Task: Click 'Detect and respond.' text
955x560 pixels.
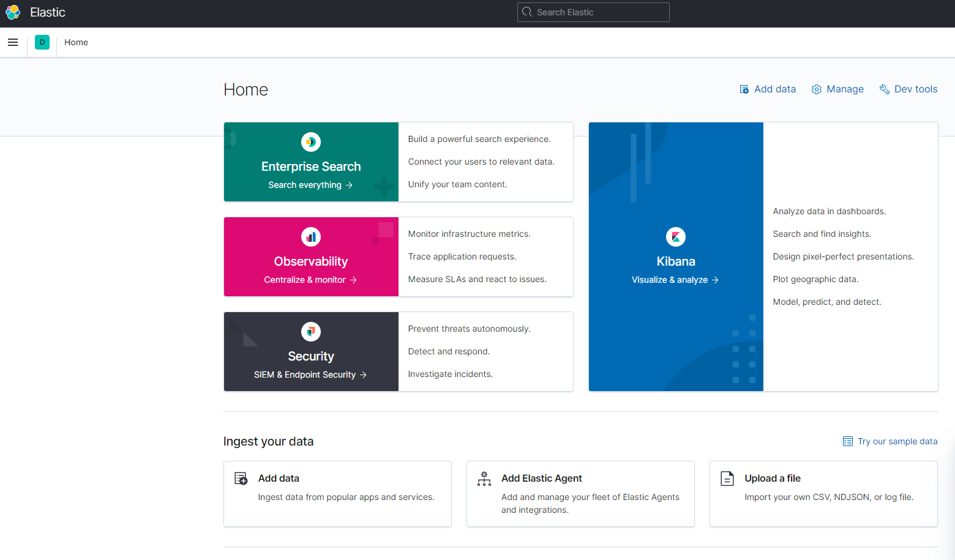Action: point(449,351)
